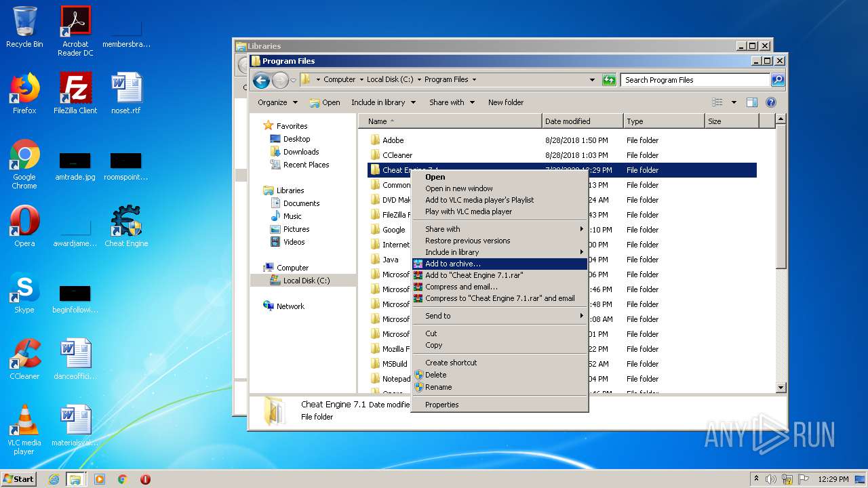This screenshot has height=488, width=868.
Task: Open the Opera desktop shortcut
Action: [x=24, y=226]
